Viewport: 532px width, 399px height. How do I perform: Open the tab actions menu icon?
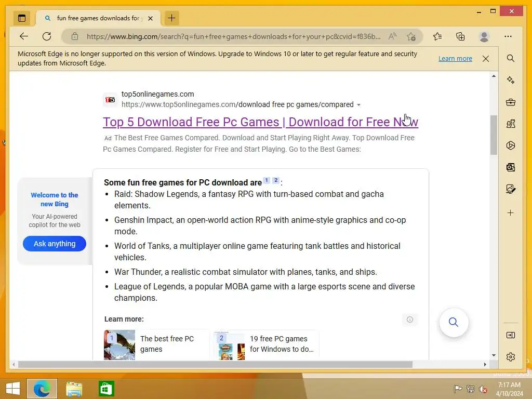22,18
